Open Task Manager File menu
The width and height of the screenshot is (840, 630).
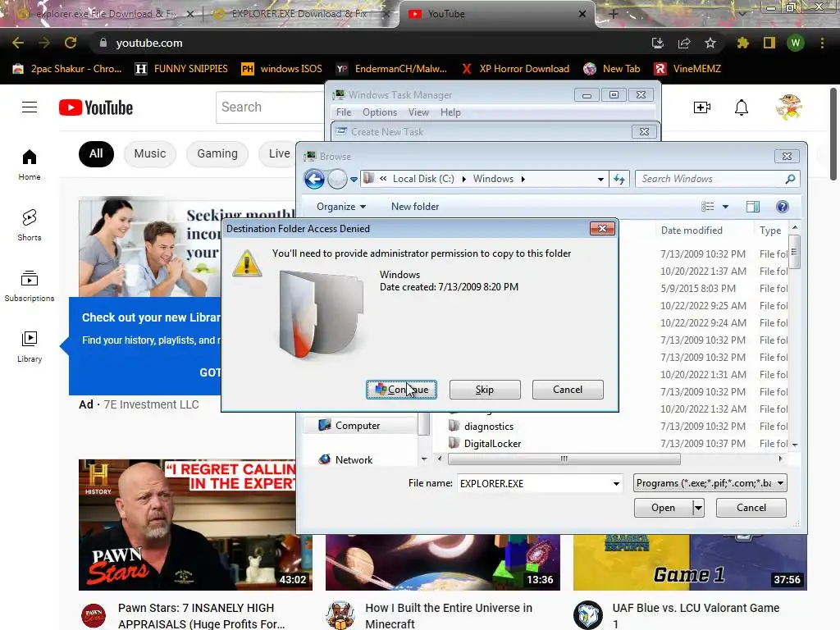[x=344, y=112]
